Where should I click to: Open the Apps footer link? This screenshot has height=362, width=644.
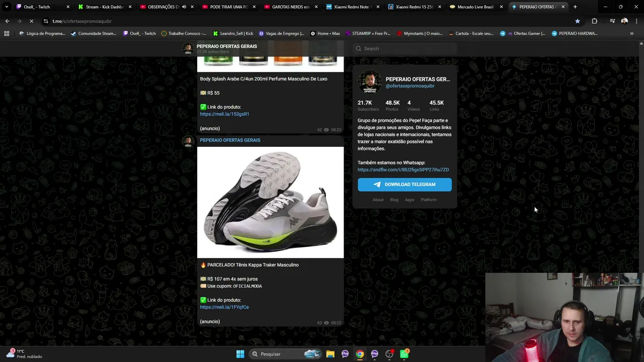point(410,200)
